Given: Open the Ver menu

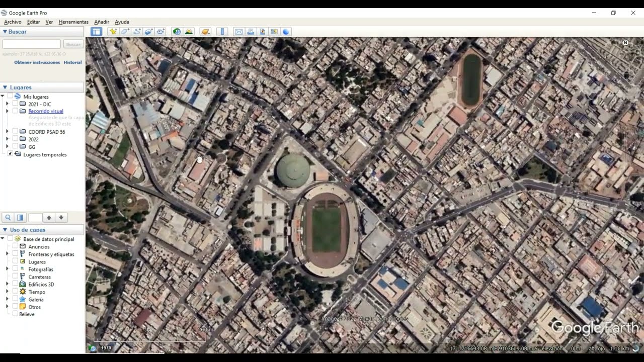Looking at the screenshot, I should tap(49, 22).
